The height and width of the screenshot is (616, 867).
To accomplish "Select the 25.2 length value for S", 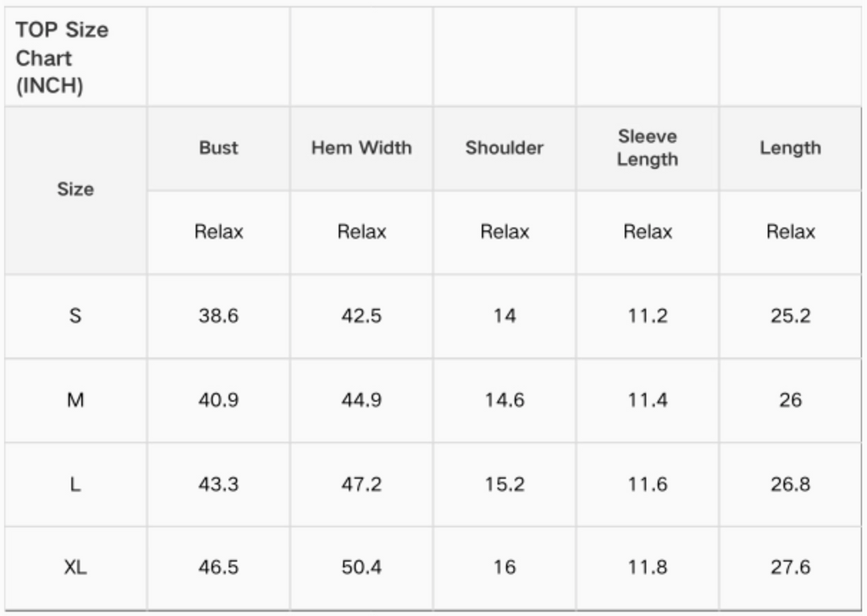I will (790, 316).
